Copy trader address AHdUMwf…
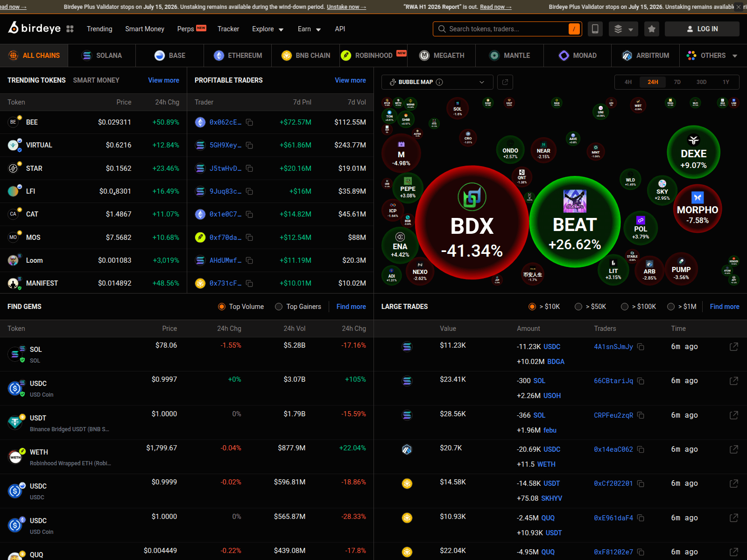 [x=249, y=260]
